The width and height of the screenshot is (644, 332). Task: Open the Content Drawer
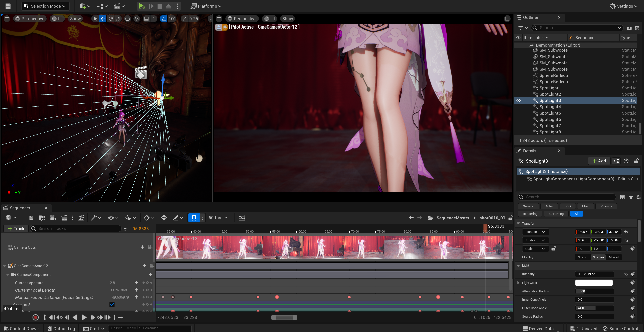[x=22, y=328]
